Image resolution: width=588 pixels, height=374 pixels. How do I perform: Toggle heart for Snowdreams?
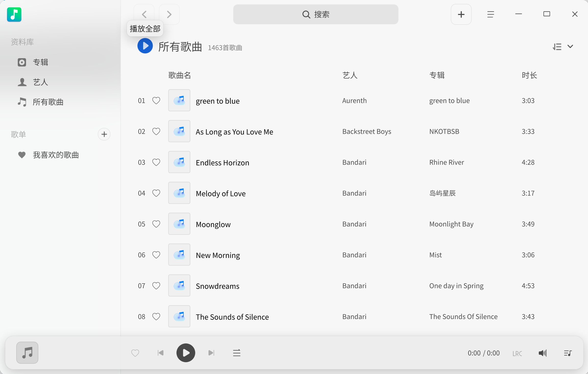(156, 286)
